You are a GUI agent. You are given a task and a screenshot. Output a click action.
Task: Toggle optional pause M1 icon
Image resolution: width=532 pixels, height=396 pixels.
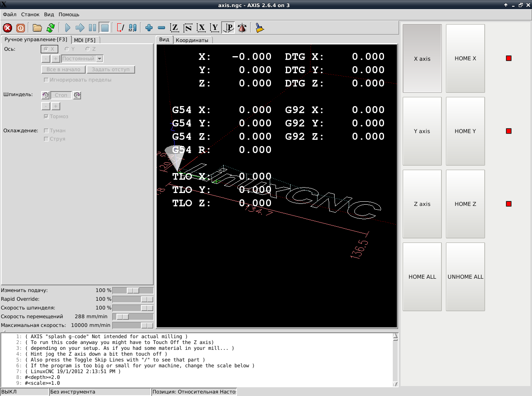(x=133, y=28)
